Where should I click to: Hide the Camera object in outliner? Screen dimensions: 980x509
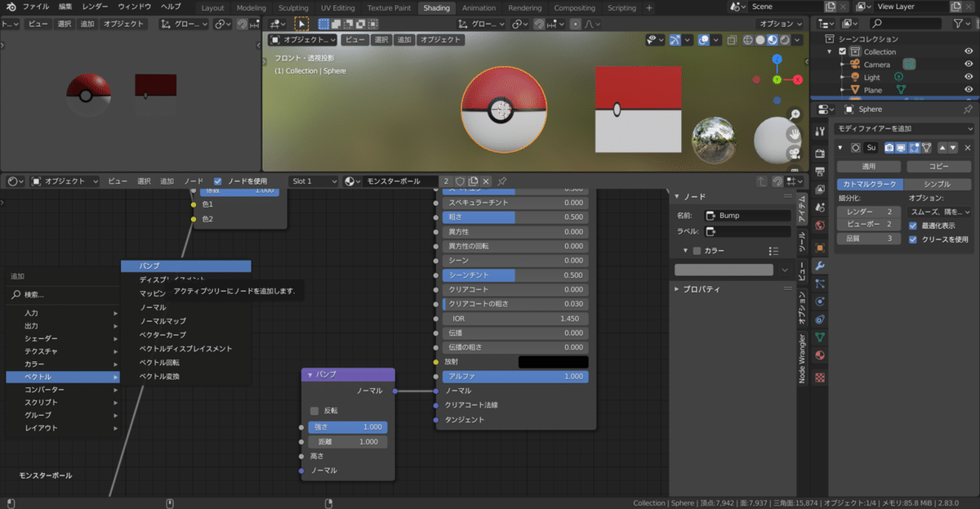pyautogui.click(x=969, y=65)
